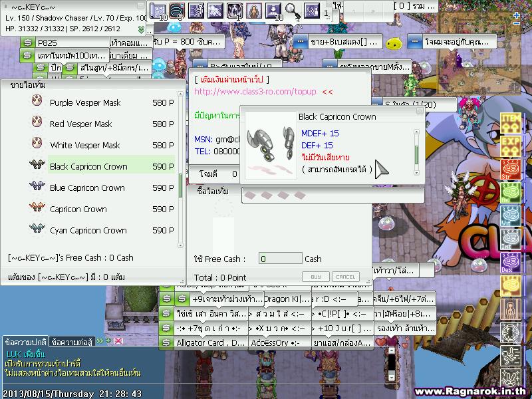Click the body silhouette status buff icon
The height and width of the screenshot is (399, 532).
[511, 309]
